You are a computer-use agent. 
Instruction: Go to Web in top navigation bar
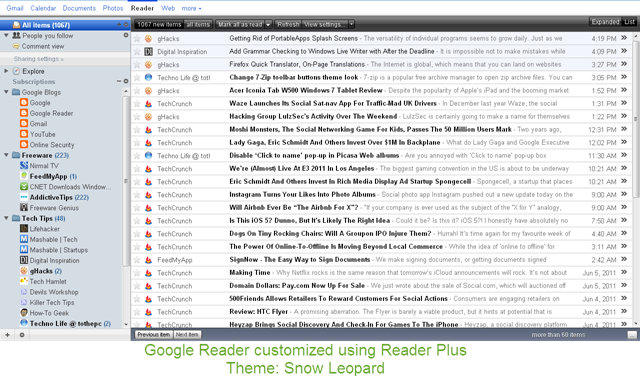(x=168, y=8)
